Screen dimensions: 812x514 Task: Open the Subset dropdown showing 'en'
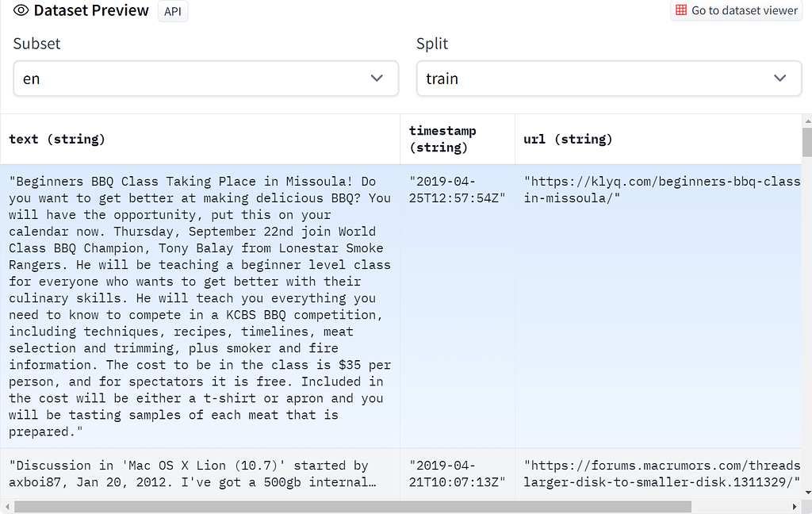tap(206, 79)
